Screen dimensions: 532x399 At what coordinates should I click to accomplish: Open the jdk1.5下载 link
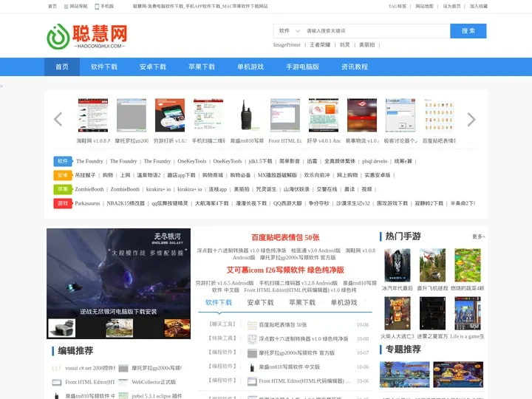(x=260, y=161)
